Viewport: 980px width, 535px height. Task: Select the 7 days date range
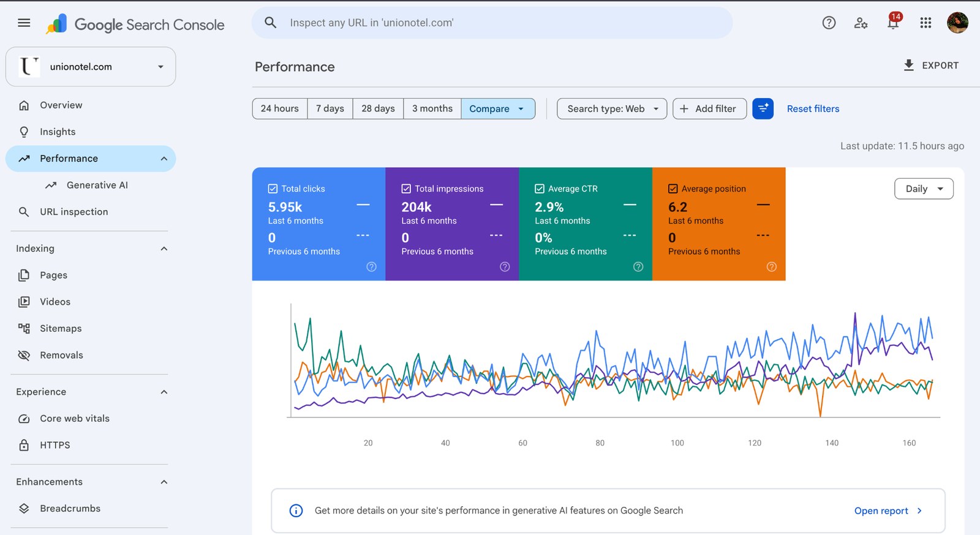(x=330, y=108)
